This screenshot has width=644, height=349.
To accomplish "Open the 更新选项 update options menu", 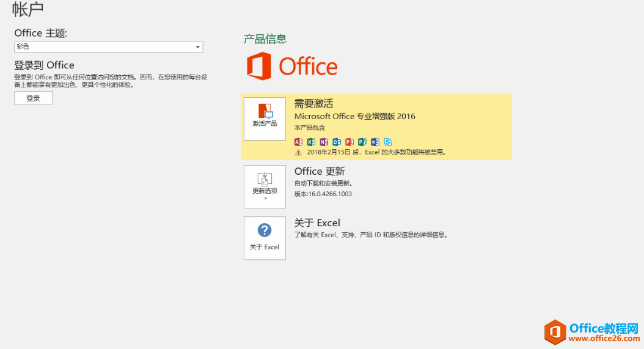I will [x=265, y=186].
